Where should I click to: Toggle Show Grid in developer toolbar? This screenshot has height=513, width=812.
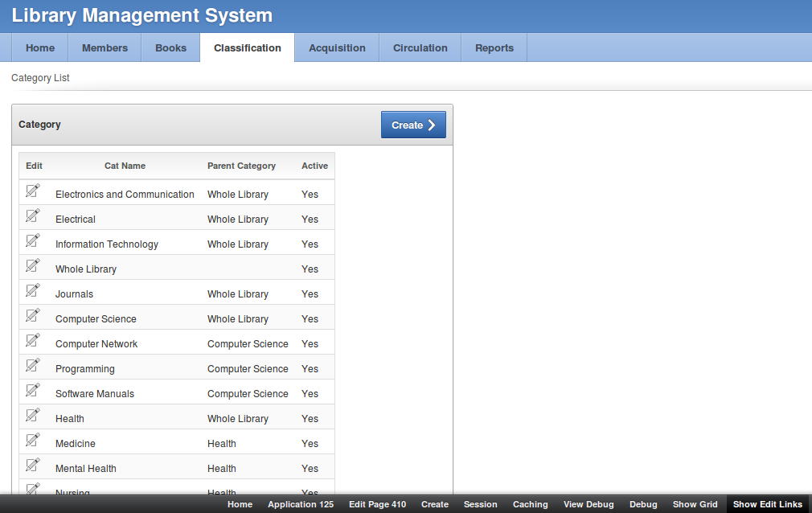coord(695,504)
